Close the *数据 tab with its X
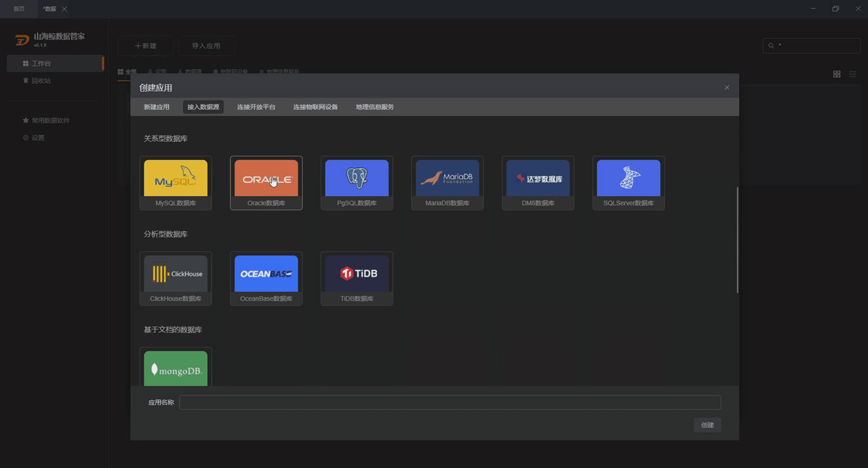 pos(64,9)
